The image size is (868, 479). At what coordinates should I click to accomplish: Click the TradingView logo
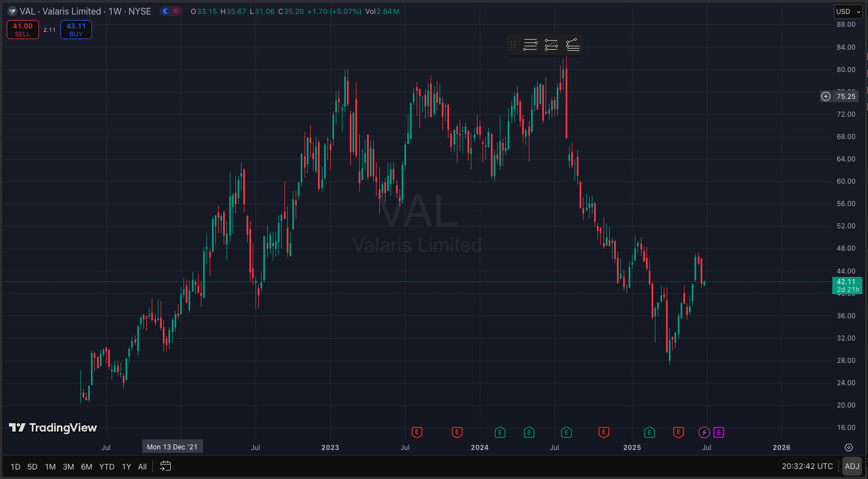[53, 428]
